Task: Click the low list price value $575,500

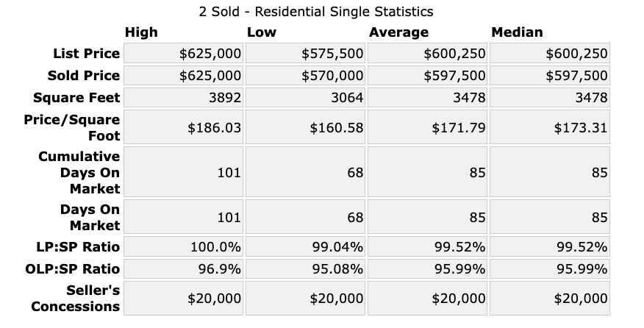Action: (332, 54)
